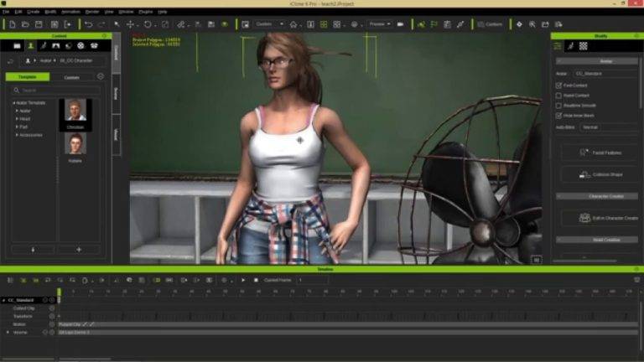Viewport: 644px width, 362px height.
Task: Open the Avatar category icon in Content
Action: tap(30, 46)
